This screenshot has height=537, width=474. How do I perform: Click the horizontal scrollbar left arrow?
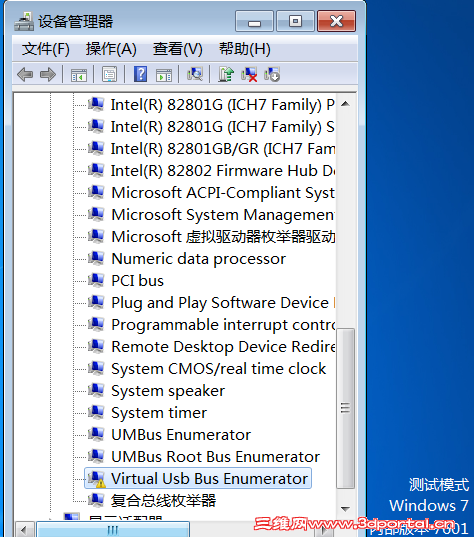tap(24, 530)
